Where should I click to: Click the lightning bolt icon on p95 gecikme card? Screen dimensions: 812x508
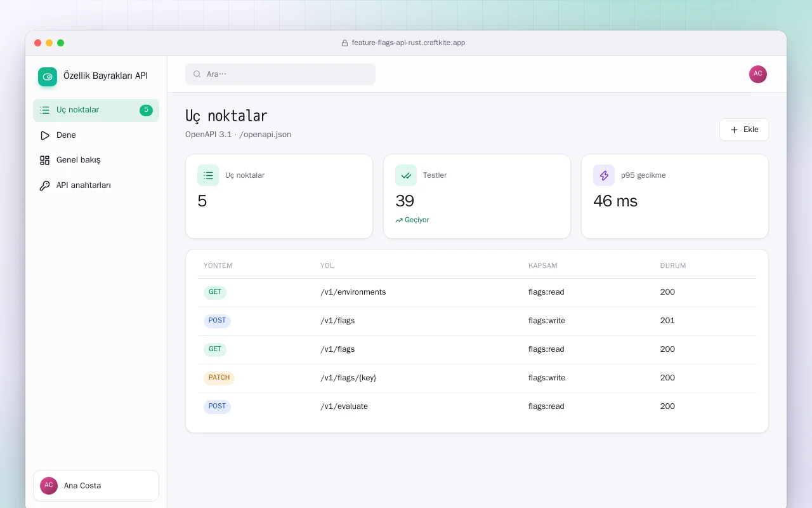click(604, 175)
